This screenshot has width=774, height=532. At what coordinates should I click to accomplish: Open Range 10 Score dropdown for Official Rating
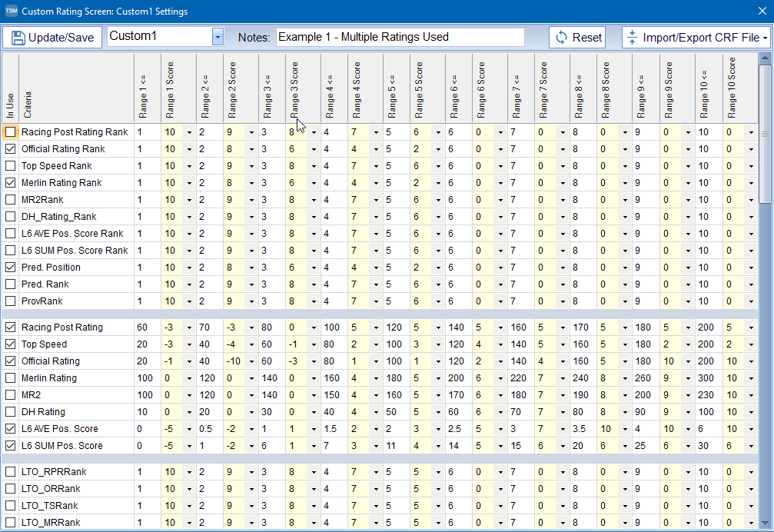tap(751, 361)
